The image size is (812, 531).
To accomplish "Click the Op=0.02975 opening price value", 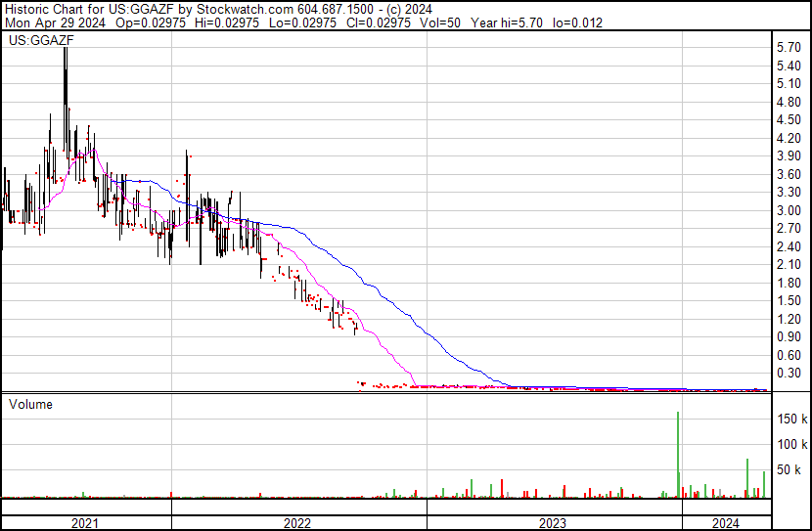I will [151, 22].
